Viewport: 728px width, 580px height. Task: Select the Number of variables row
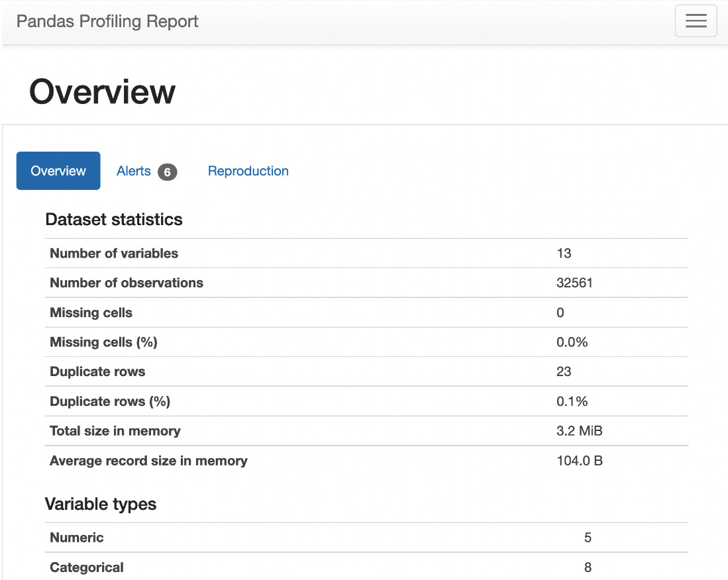pos(367,254)
